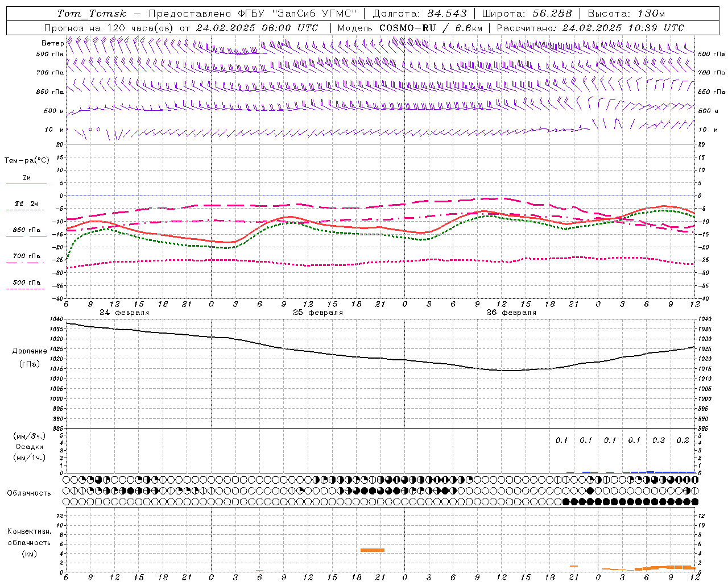The width and height of the screenshot is (728, 582).
Task: Click the Конвективн. panel label
Action: 29,531
